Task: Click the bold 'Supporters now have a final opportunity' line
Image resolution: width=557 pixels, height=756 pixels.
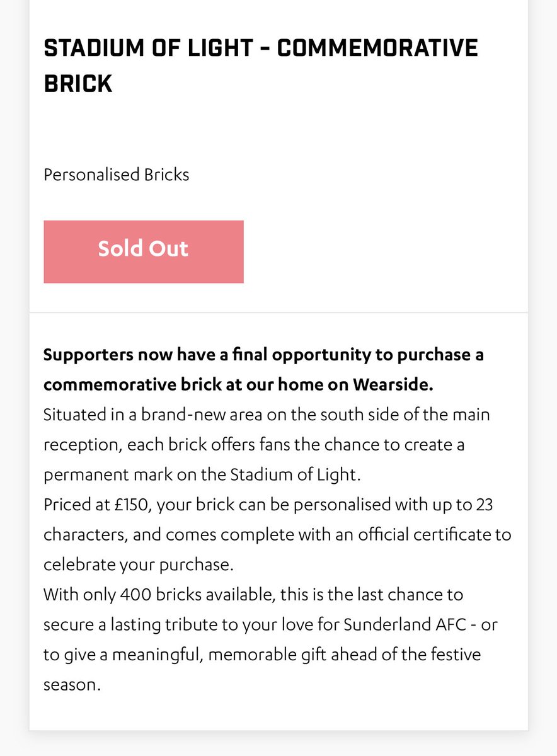Action: pyautogui.click(x=263, y=355)
